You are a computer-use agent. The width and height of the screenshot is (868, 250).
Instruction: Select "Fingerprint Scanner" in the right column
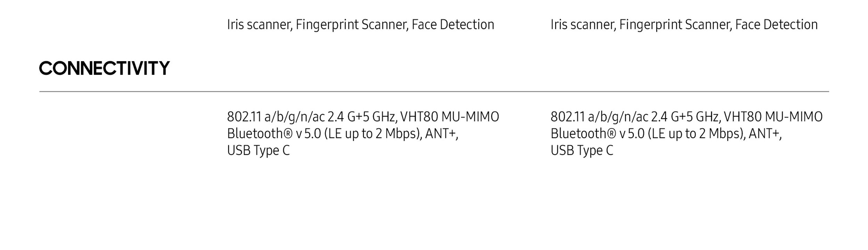[675, 25]
